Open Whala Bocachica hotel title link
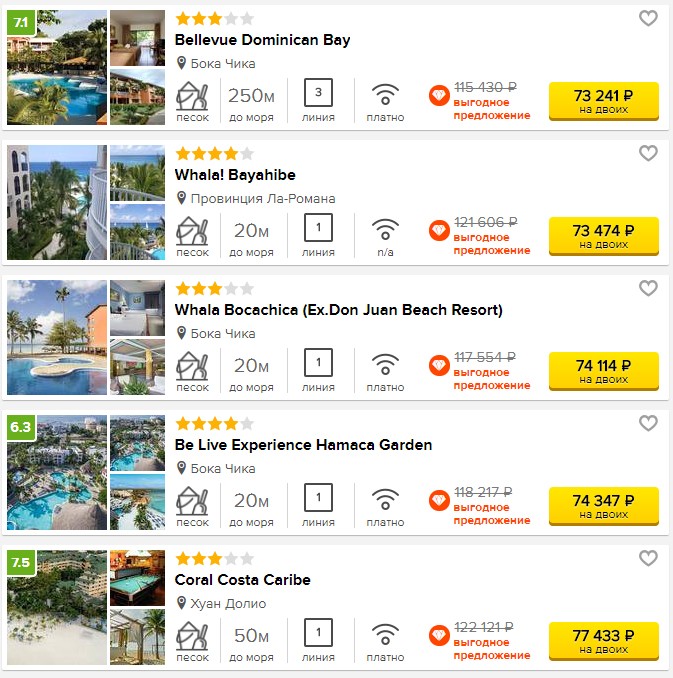673x678 pixels. (338, 310)
